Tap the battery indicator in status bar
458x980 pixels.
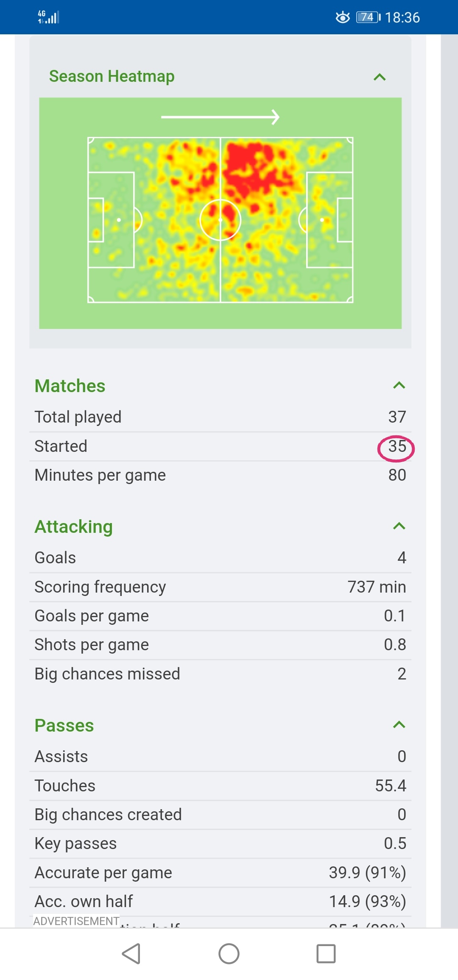tap(368, 17)
